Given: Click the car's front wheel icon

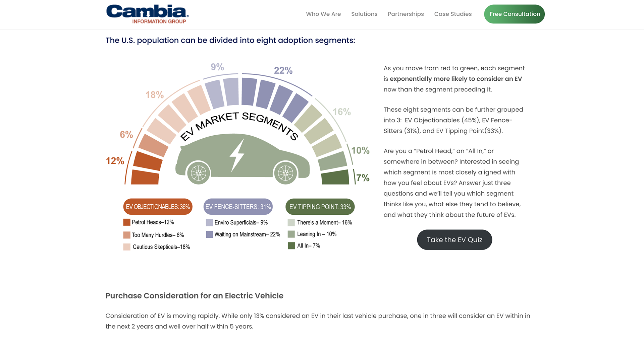Looking at the screenshot, I should [285, 173].
